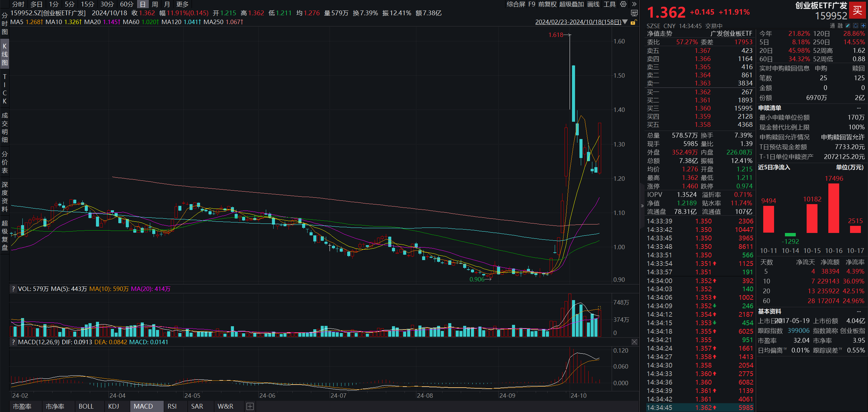Click the red 买 buy button
The width and height of the screenshot is (868, 412).
tap(857, 10)
